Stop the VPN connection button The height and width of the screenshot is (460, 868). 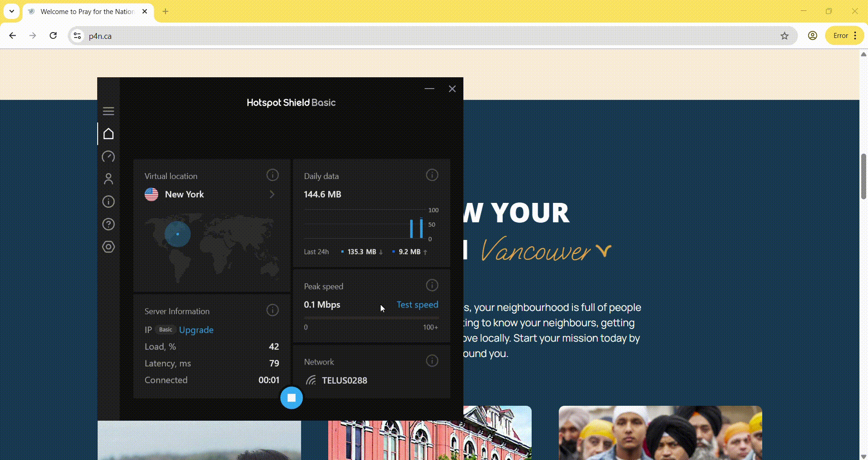292,398
